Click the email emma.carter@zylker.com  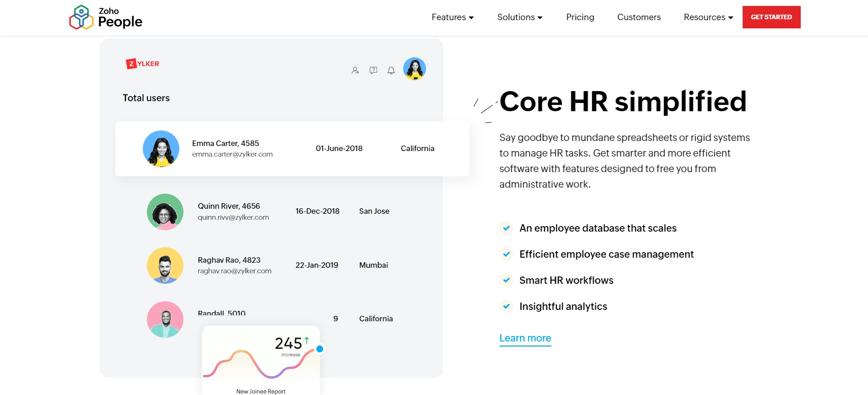point(232,154)
